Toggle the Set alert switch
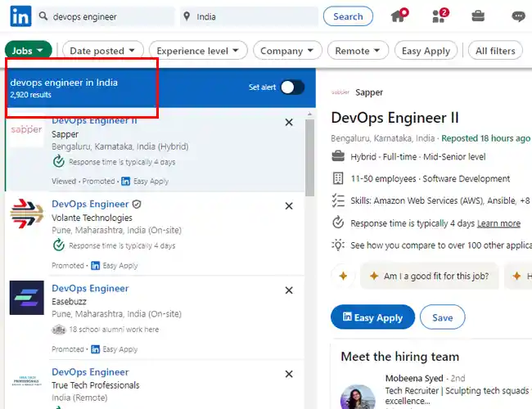Screen dimensions: 532x409 tap(292, 88)
